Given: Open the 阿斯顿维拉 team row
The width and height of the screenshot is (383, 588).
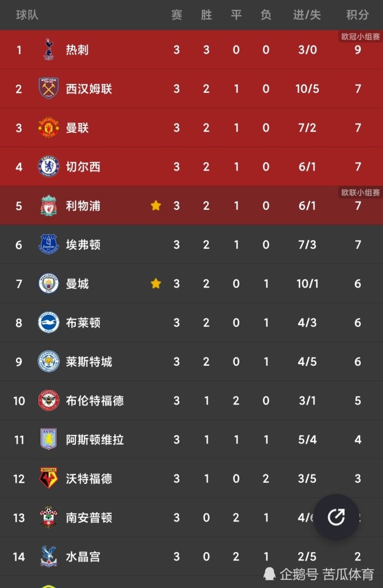Looking at the screenshot, I should 191,439.
